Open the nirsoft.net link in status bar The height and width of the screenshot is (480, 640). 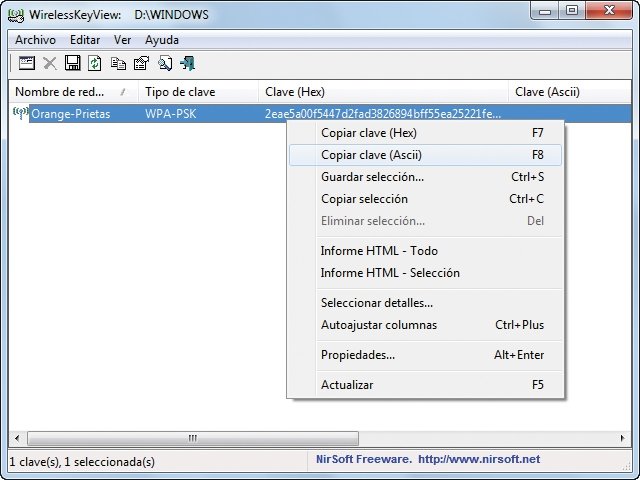(479, 460)
